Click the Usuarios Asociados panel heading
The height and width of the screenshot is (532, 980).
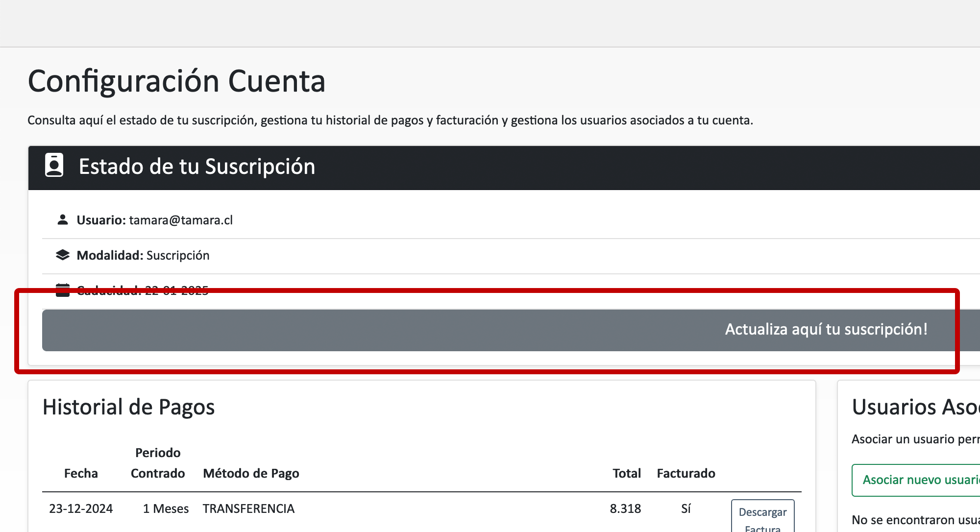click(915, 407)
